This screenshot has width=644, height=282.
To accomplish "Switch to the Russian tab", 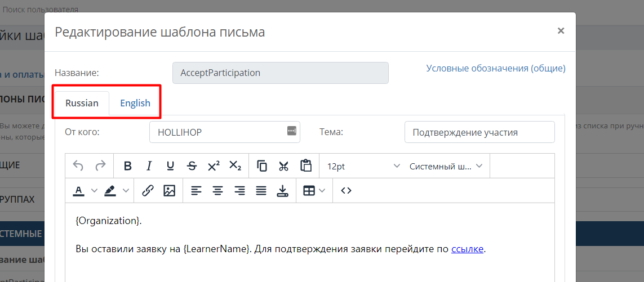I will tap(82, 103).
